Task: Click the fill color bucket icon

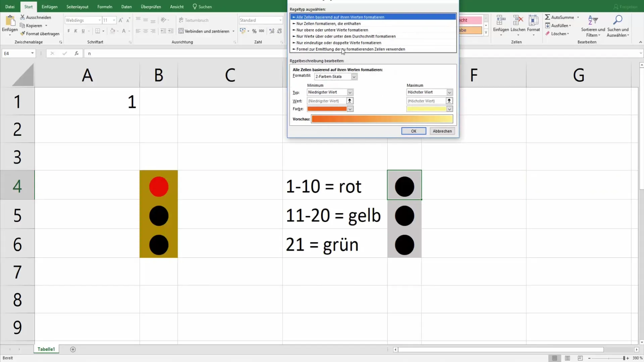Action: point(113,31)
